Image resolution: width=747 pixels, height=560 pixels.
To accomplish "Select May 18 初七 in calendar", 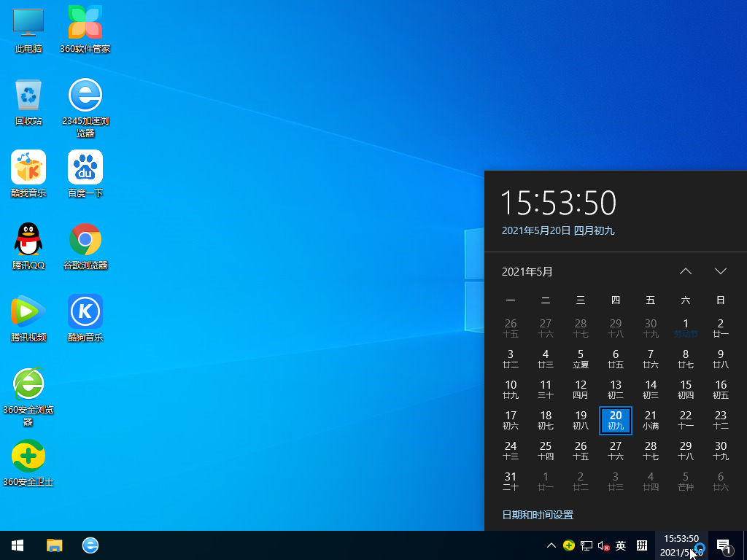I will click(546, 421).
